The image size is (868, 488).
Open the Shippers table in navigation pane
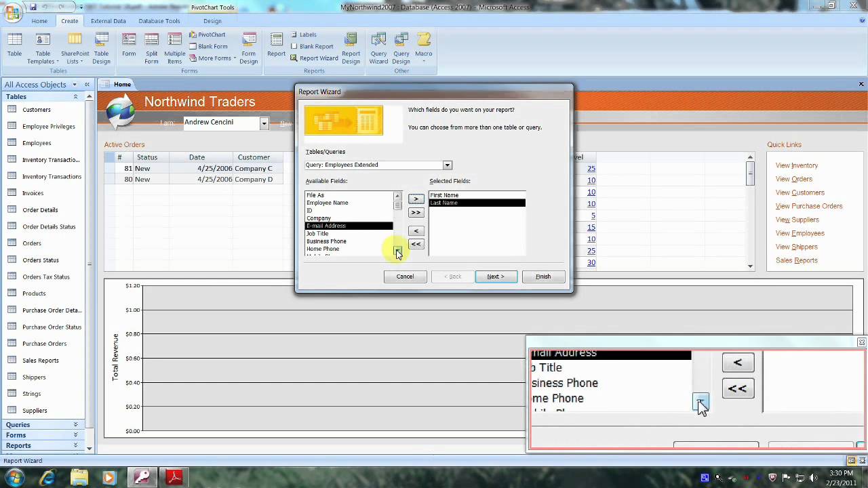tap(34, 377)
